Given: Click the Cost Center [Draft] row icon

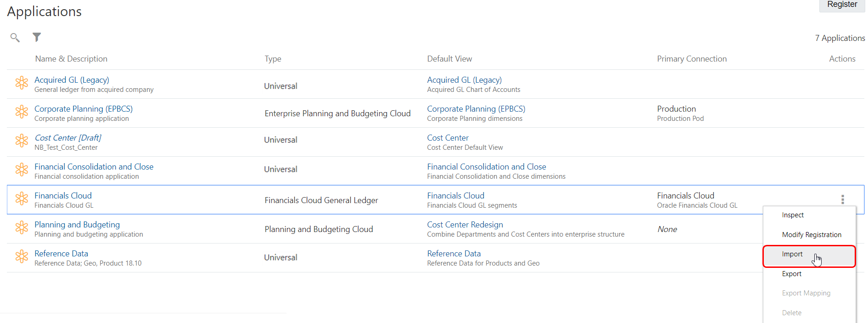Looking at the screenshot, I should click(x=22, y=141).
